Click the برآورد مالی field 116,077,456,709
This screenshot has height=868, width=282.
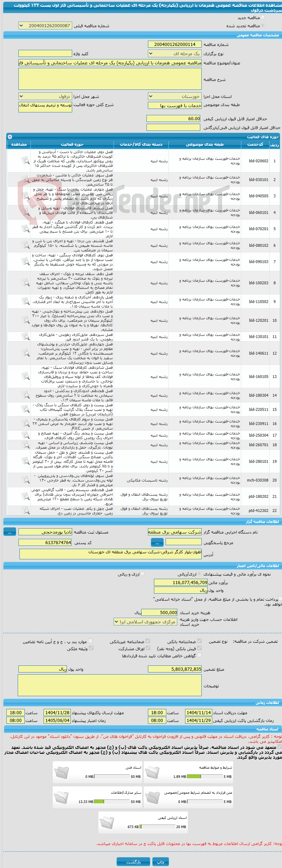point(181,582)
